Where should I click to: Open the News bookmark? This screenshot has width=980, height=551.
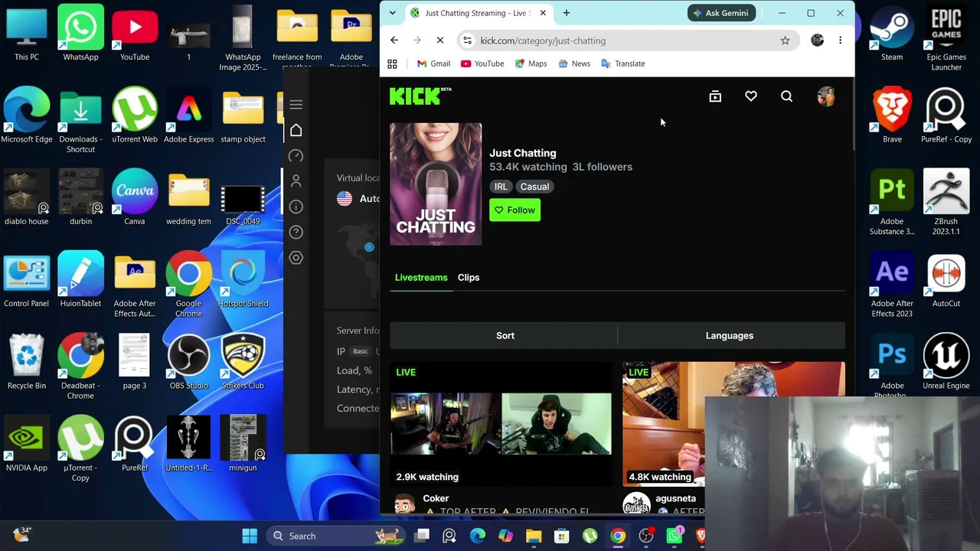point(574,64)
